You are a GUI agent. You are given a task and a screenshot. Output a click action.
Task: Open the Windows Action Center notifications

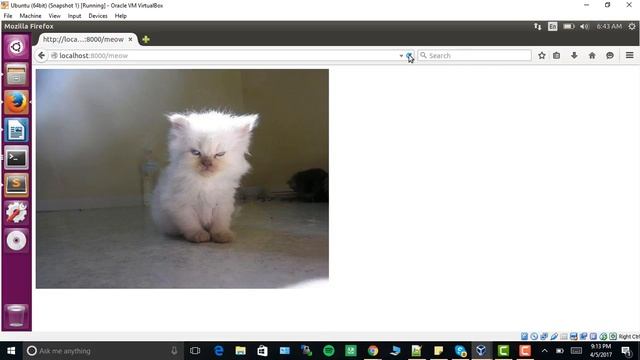[x=627, y=351]
